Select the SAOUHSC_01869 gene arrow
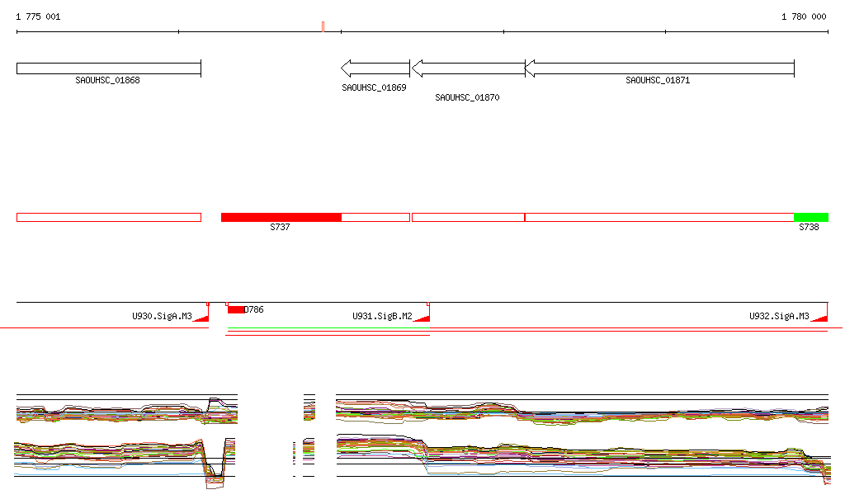Image resolution: width=845 pixels, height=504 pixels. pyautogui.click(x=375, y=68)
